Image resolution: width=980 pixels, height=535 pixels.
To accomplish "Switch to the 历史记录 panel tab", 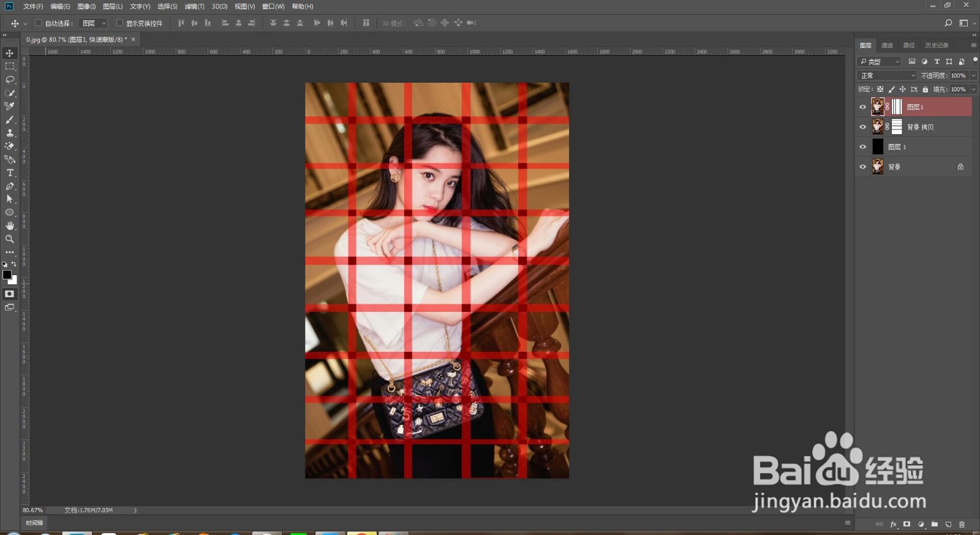I will pos(937,45).
